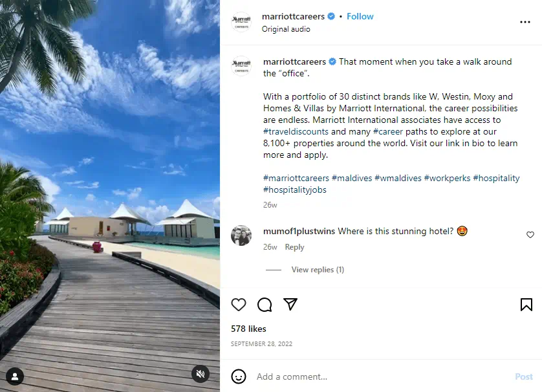Open the mumof1plustwins profile picture
The image size is (542, 392).
(x=241, y=235)
